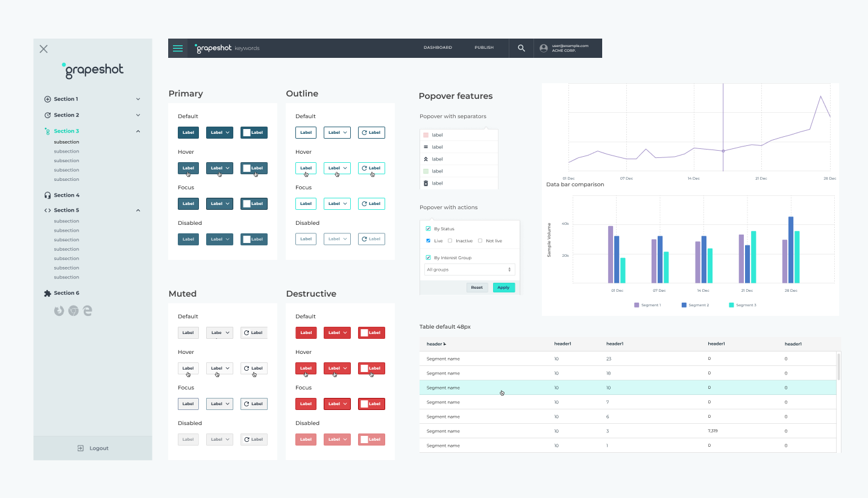Screen dimensions: 868x498
Task: Click the pink color swatch in separators popover
Action: [x=426, y=135]
